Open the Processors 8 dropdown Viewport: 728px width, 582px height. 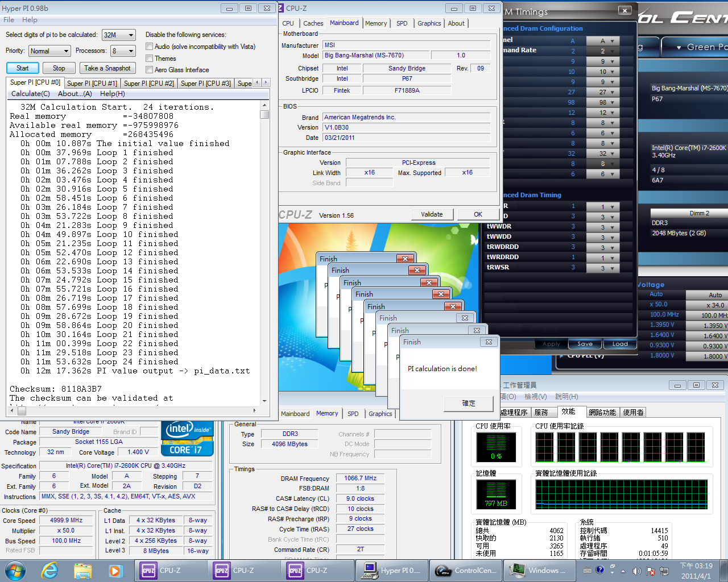coord(123,51)
